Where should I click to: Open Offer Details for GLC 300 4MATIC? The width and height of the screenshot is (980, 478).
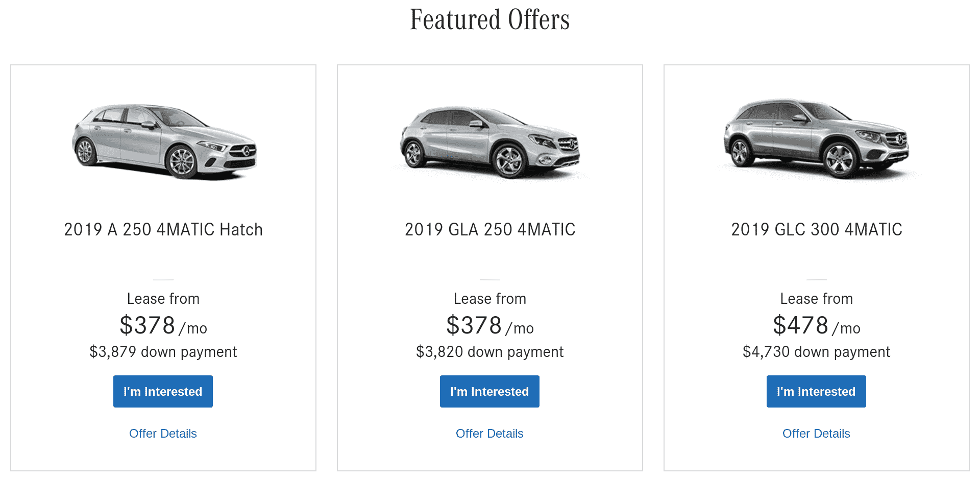click(x=816, y=434)
